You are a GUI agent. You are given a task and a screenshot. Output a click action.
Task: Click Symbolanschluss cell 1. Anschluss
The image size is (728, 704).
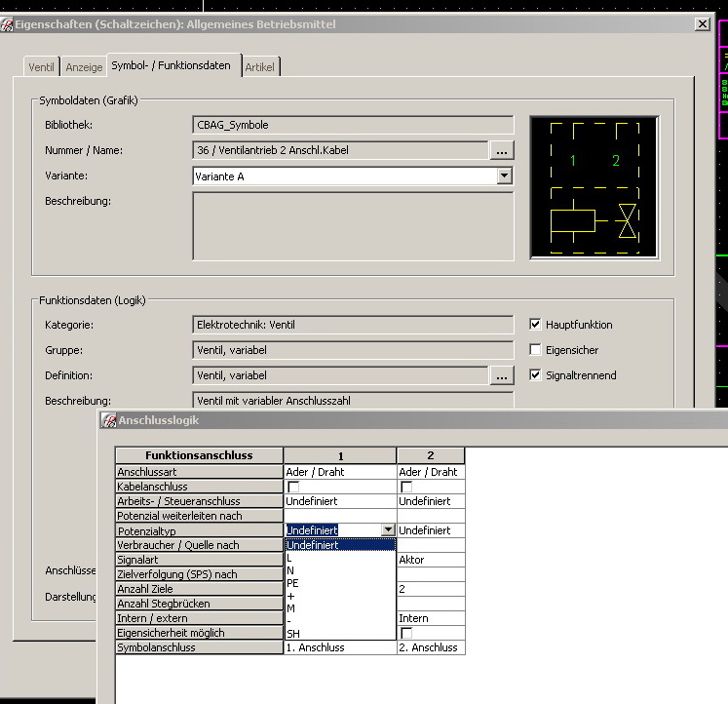(340, 647)
